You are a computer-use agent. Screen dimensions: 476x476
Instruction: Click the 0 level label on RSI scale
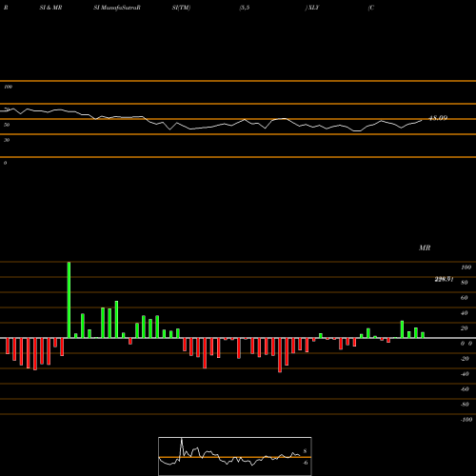(x=5, y=163)
